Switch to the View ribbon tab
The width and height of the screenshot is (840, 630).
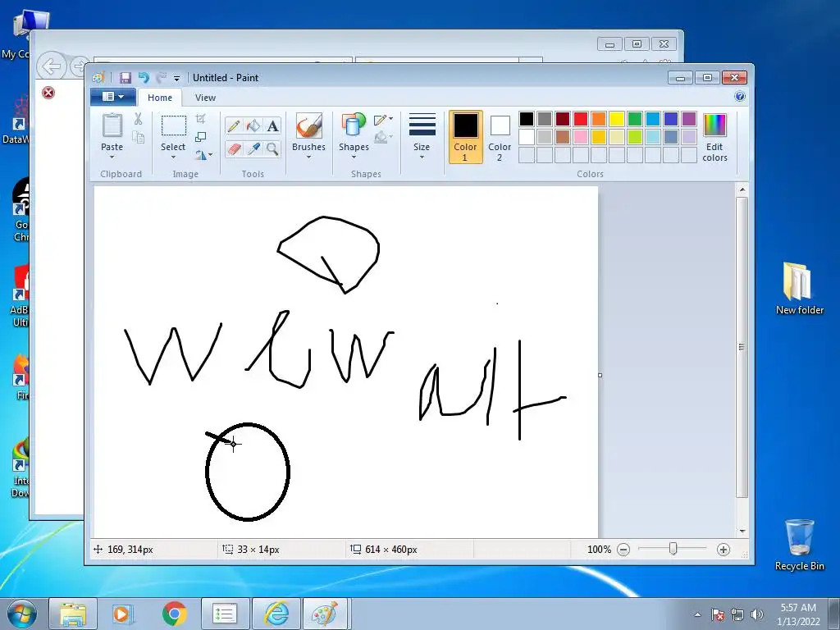click(205, 98)
